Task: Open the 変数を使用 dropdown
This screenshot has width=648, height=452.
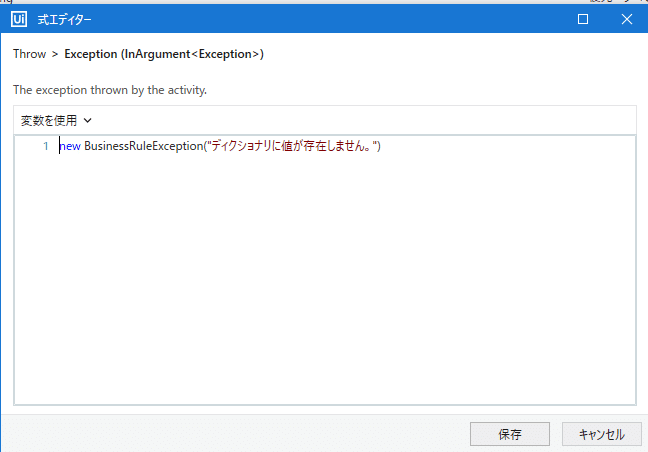Action: click(x=56, y=121)
